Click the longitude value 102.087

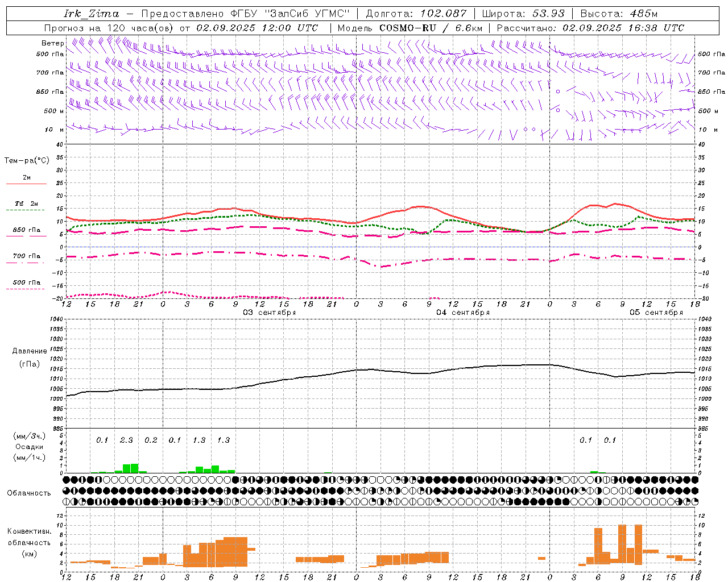coord(444,14)
